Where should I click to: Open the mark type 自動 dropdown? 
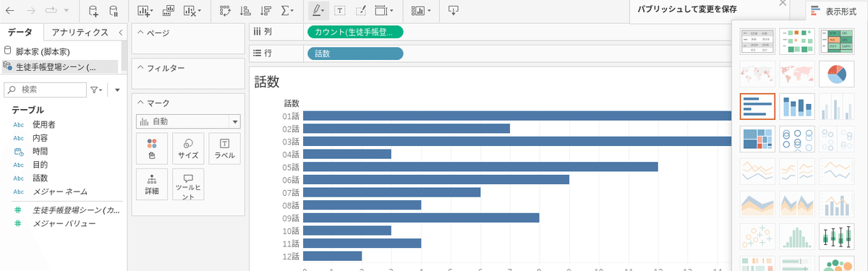tap(188, 121)
